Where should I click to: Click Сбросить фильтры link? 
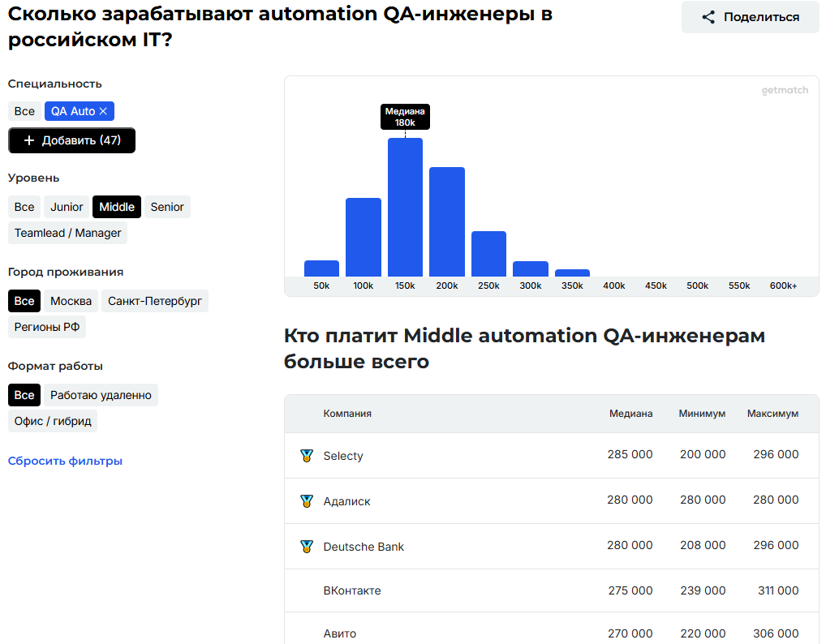point(65,461)
